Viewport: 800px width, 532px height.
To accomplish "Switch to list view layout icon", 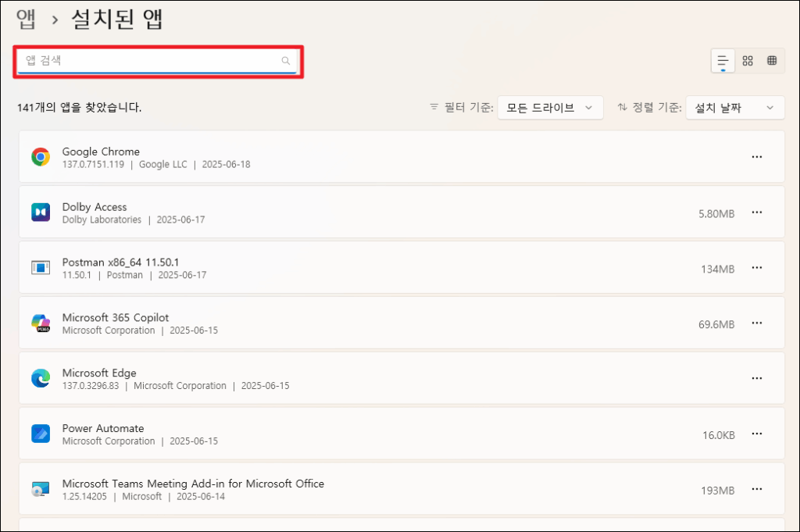I will point(723,61).
